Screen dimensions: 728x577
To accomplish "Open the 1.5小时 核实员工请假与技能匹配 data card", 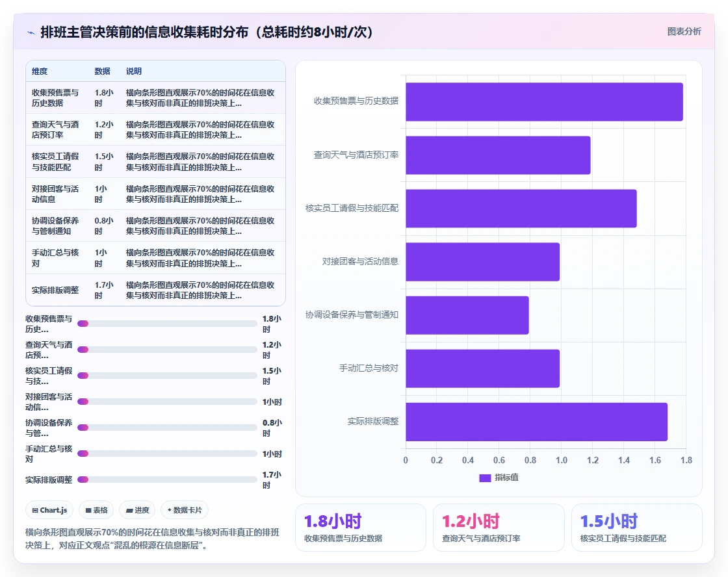I will coord(636,528).
